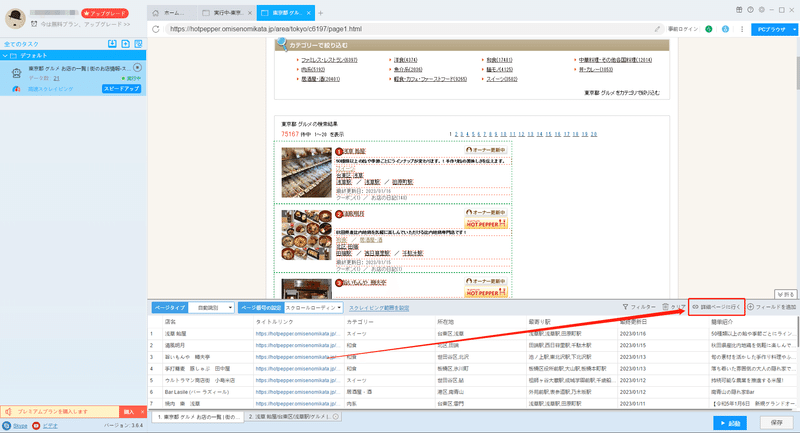The height and width of the screenshot is (433, 800).
Task: Click the user avatar with hat
Action: [15, 19]
